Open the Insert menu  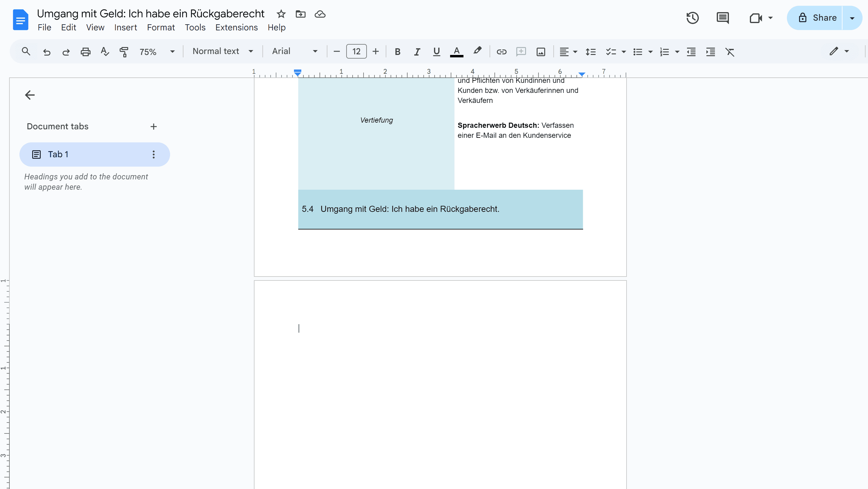[x=125, y=28]
